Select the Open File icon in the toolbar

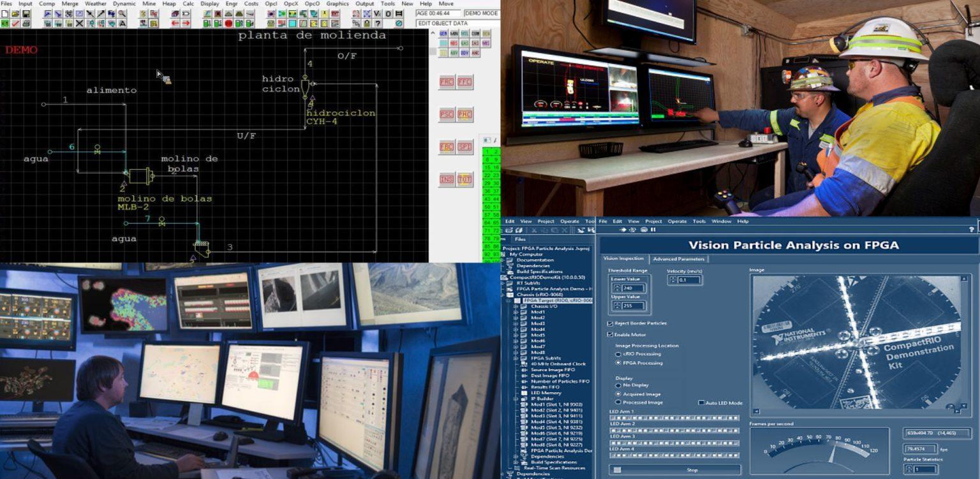(x=13, y=14)
